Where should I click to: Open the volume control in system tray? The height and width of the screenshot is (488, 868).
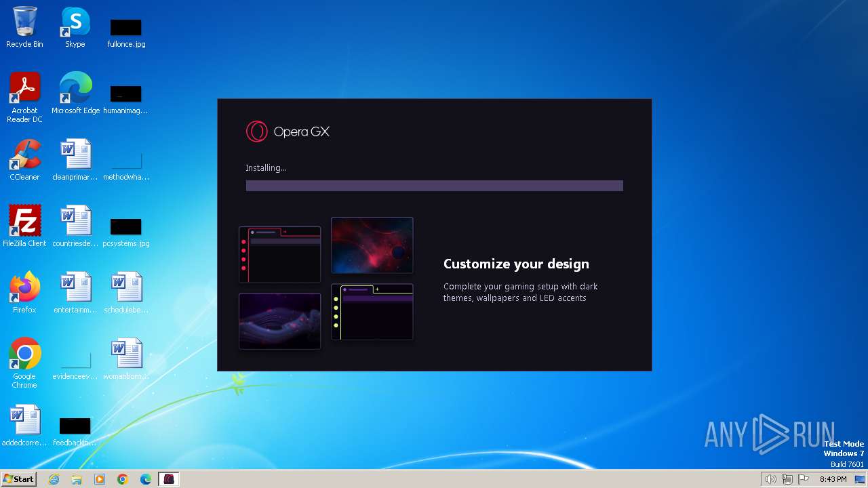coord(770,479)
